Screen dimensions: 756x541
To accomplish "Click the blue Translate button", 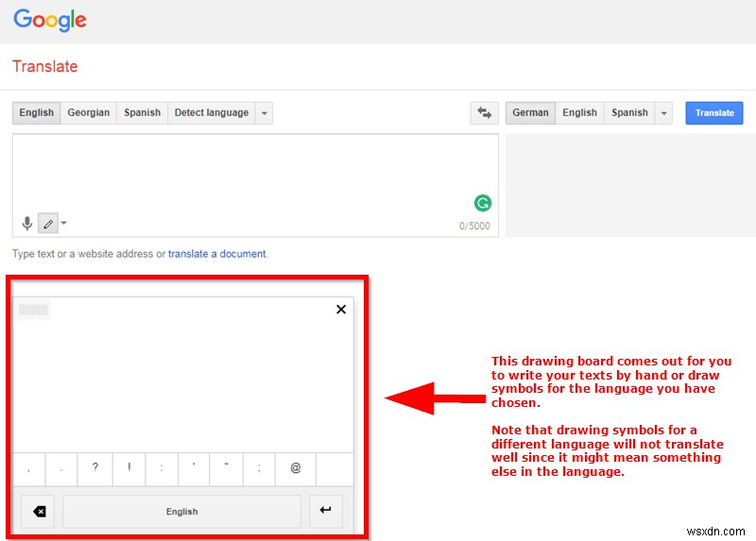I will coord(714,113).
